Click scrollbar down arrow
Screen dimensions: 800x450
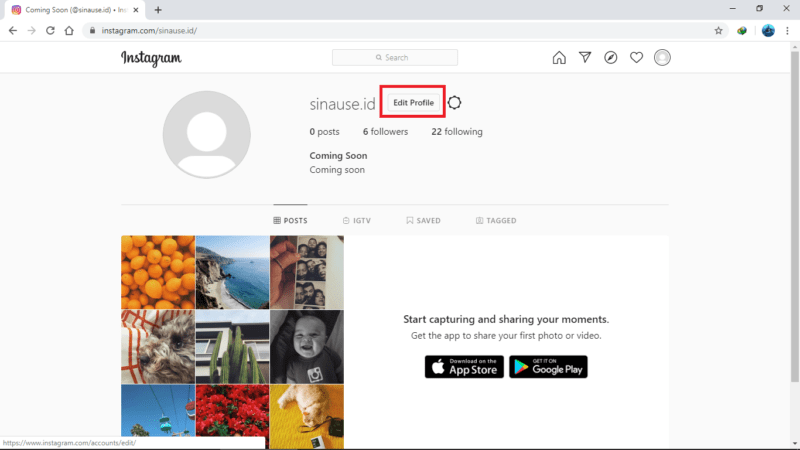click(x=795, y=444)
